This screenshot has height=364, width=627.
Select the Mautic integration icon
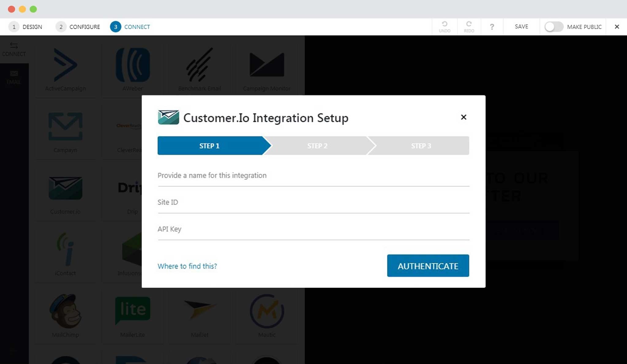[x=267, y=311]
